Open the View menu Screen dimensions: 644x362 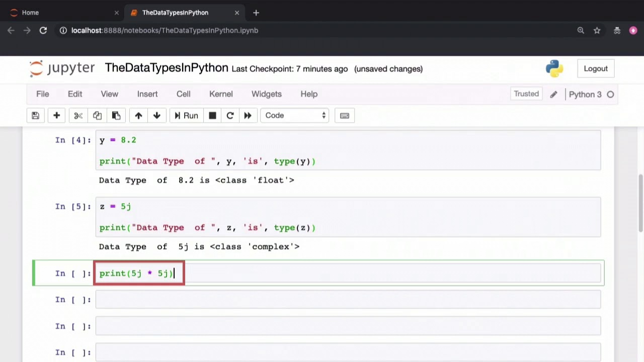[x=109, y=94]
